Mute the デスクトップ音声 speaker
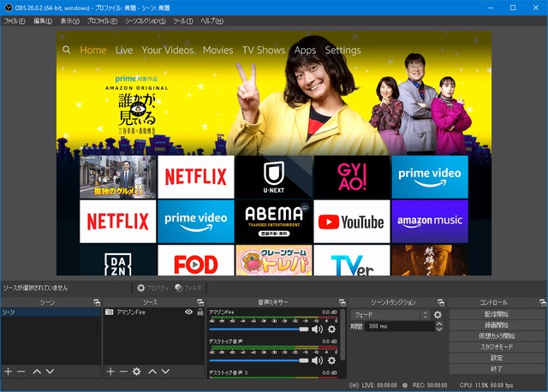Screen dimensions: 548x392 pos(317,360)
